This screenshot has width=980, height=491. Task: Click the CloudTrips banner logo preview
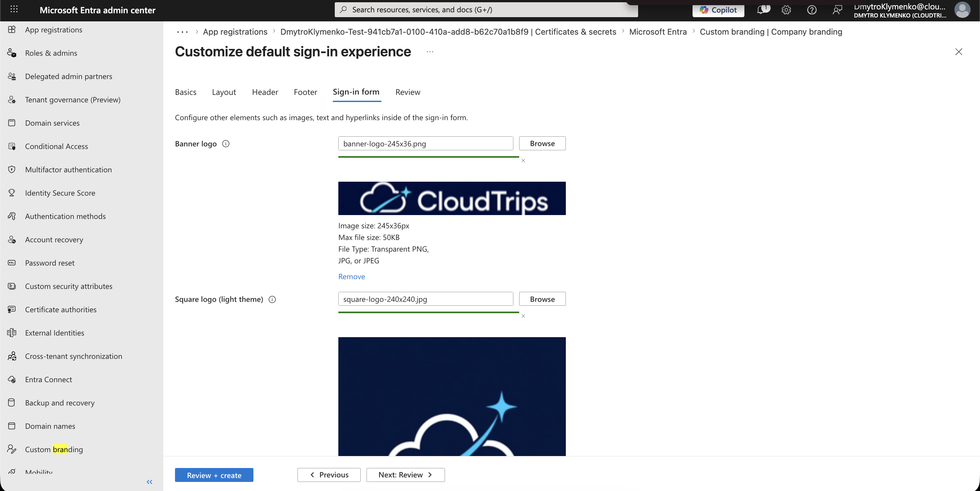coord(451,198)
